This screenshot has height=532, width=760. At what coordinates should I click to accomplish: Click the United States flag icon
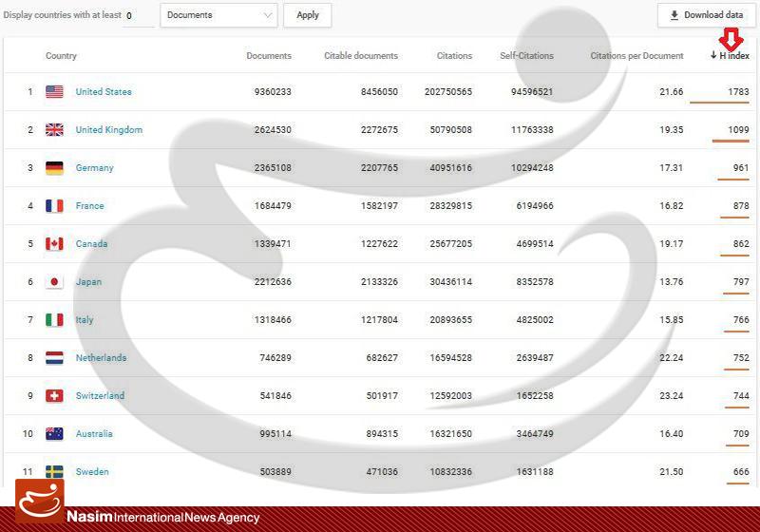(54, 92)
